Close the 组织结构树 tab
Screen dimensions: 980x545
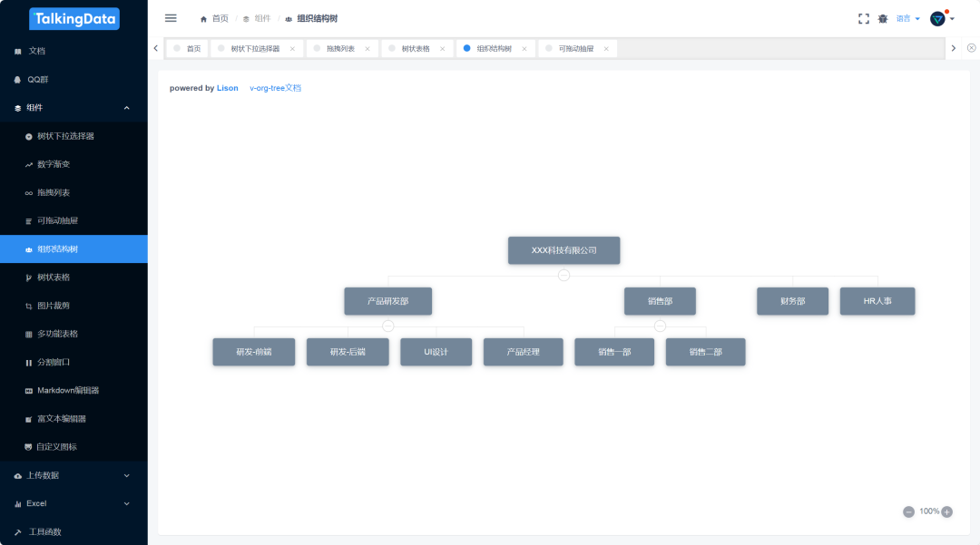coord(524,49)
